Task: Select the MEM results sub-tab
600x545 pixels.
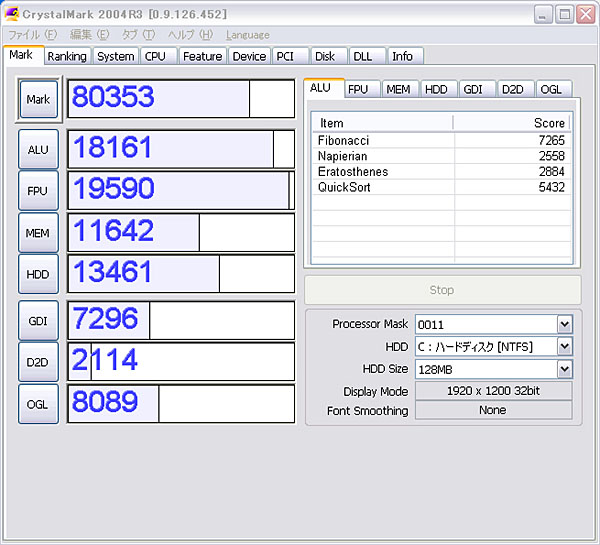Action: [x=399, y=89]
